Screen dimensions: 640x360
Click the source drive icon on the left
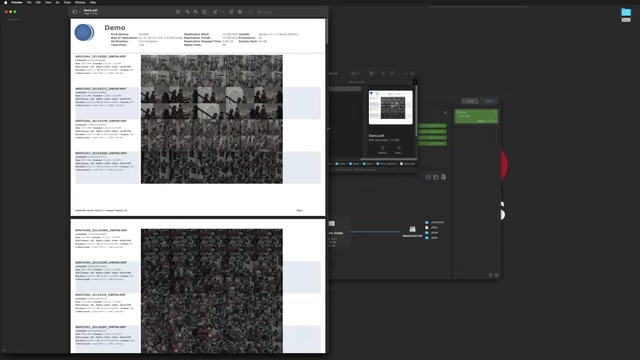(332, 224)
